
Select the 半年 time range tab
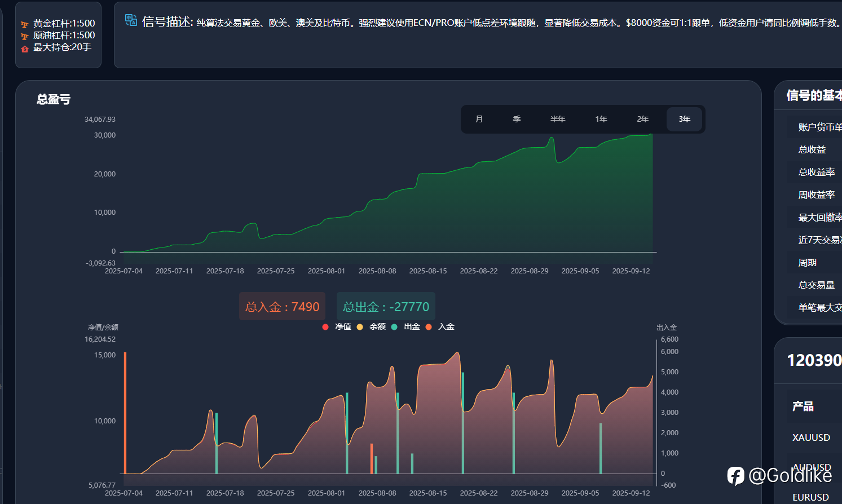558,119
